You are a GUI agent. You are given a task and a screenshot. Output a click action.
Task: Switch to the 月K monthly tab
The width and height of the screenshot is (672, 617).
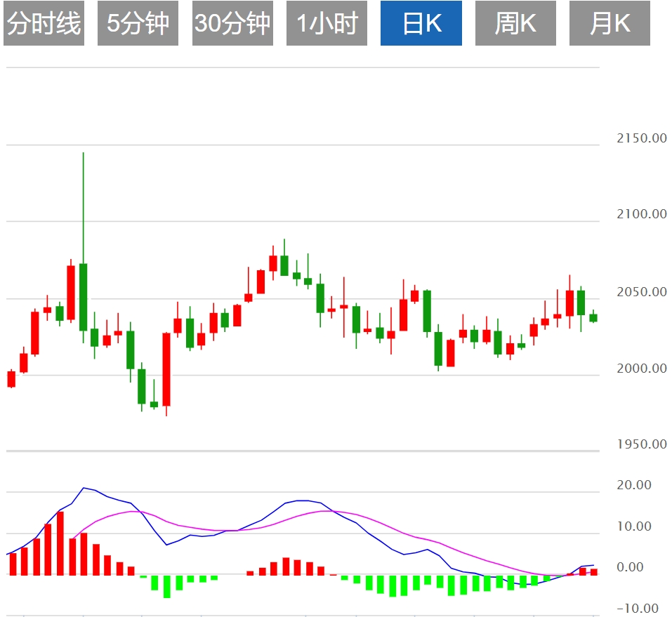click(610, 23)
